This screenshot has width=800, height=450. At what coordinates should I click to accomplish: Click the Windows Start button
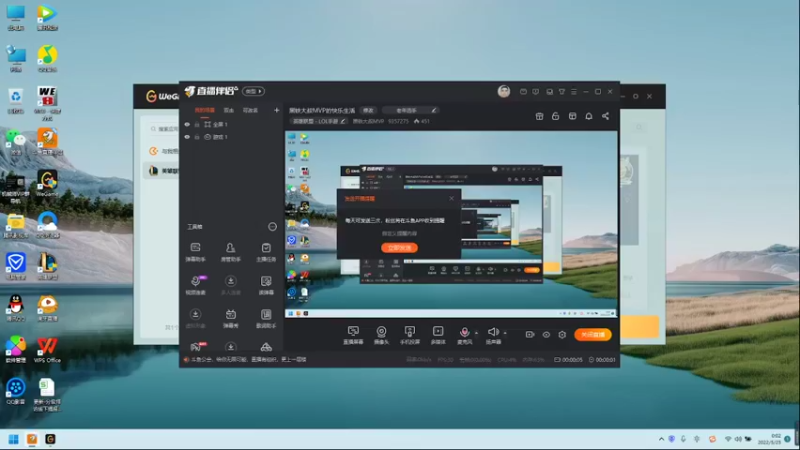pyautogui.click(x=14, y=439)
